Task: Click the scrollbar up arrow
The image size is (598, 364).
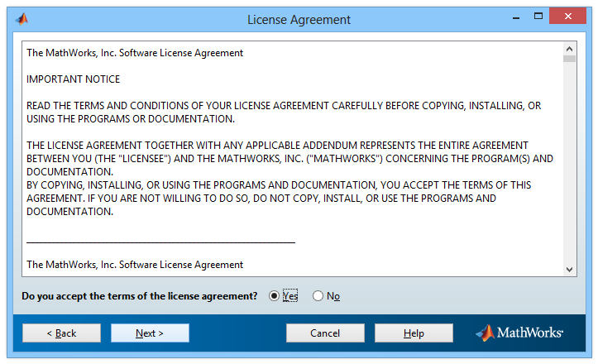Action: pos(569,49)
